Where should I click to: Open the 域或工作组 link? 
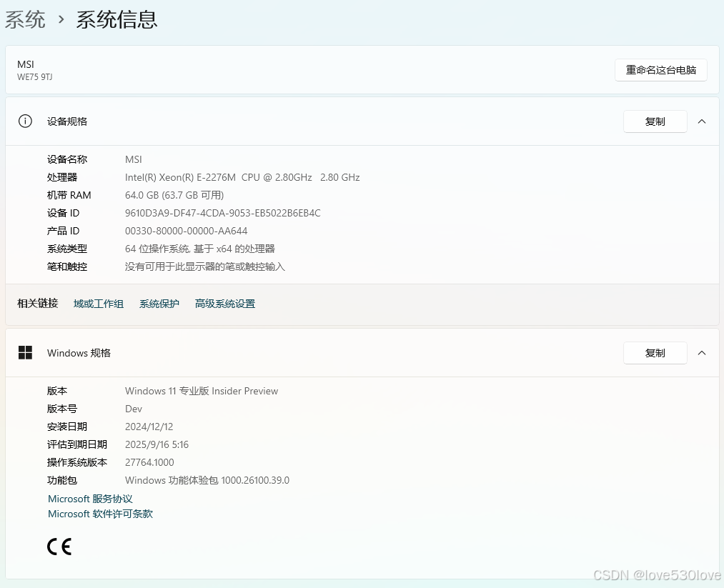(x=99, y=304)
